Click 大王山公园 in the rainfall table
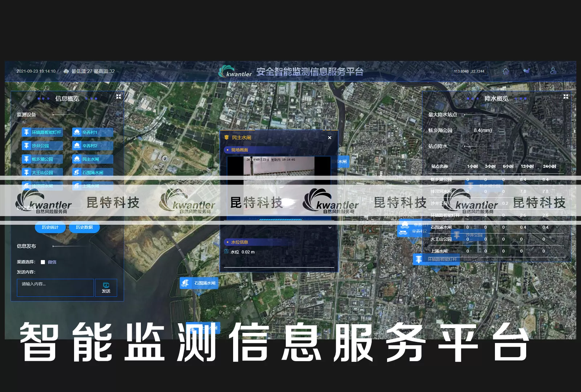581x392 pixels. (441, 239)
